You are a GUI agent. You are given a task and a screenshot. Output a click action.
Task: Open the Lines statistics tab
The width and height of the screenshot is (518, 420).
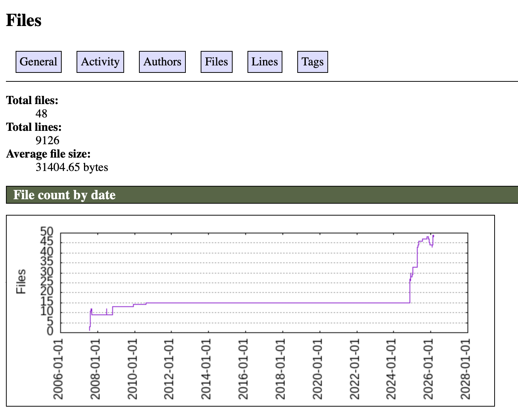coord(265,62)
